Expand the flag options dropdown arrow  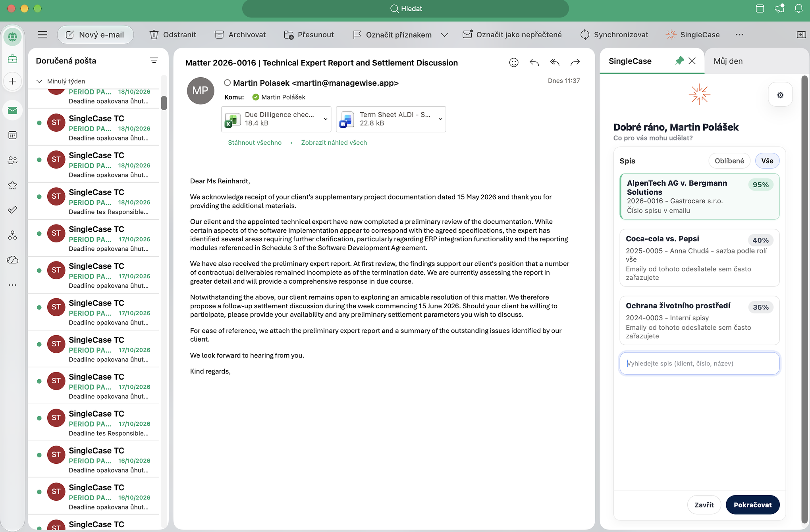(x=444, y=35)
